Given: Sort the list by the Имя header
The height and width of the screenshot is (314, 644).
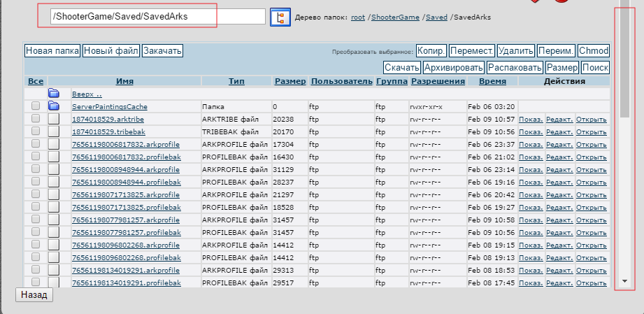Looking at the screenshot, I should click(x=124, y=81).
